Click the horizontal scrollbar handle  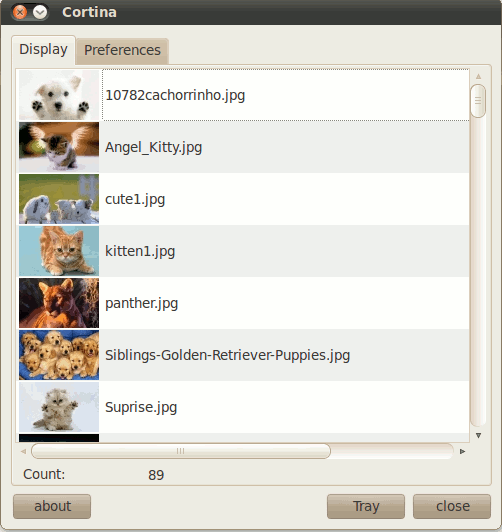pos(181,451)
